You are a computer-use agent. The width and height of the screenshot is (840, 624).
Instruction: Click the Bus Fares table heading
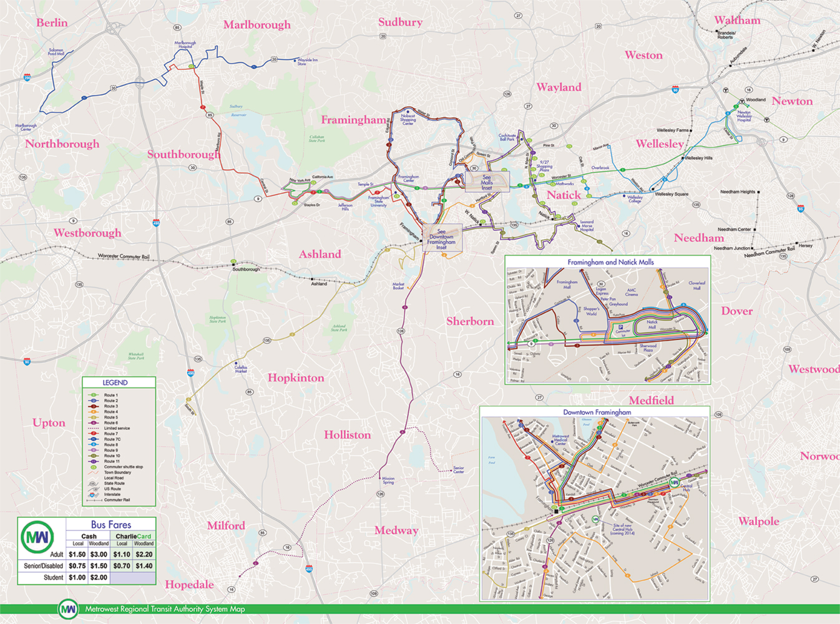pyautogui.click(x=111, y=525)
